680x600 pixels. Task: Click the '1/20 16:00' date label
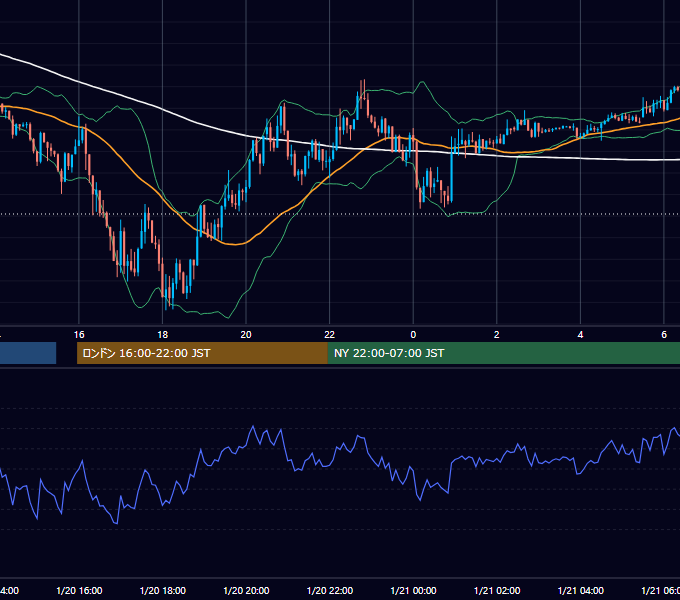pyautogui.click(x=79, y=590)
